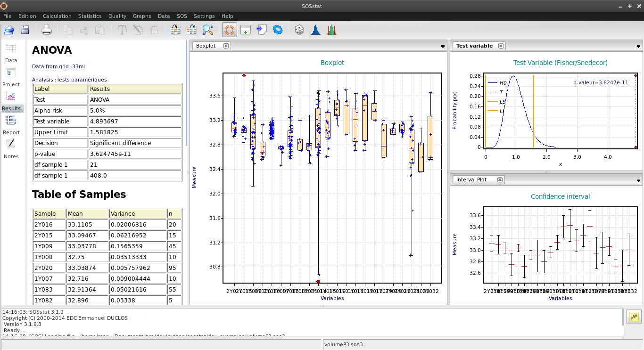Open the Graphs menu

point(142,16)
